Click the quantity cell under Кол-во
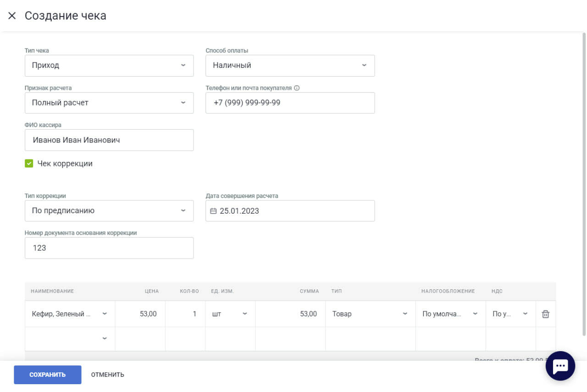Viewport: 587px width, 392px height. [185, 314]
